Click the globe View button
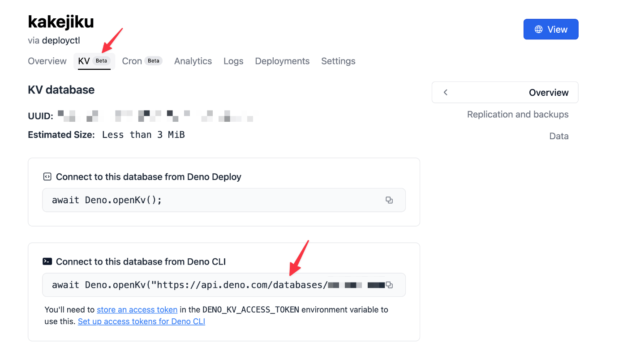This screenshot has height=364, width=627. click(x=551, y=29)
